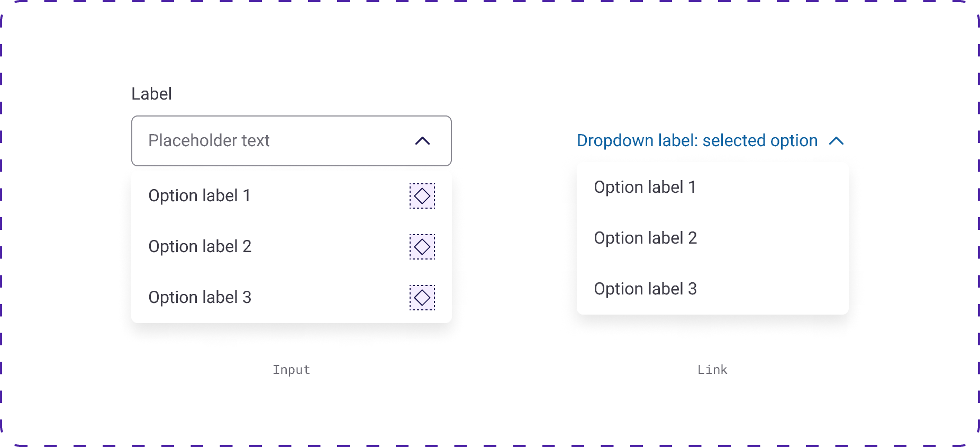Click the Dropdown label: selected option link

[x=697, y=141]
